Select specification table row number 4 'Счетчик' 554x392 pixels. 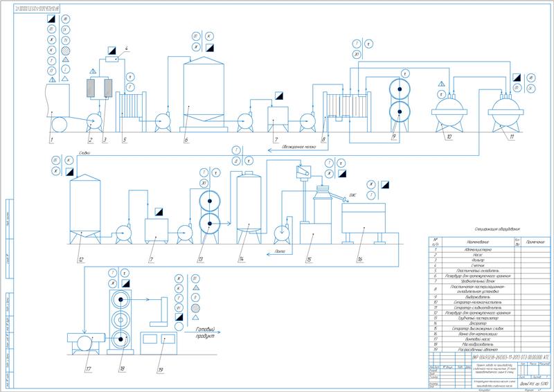pyautogui.click(x=490, y=265)
